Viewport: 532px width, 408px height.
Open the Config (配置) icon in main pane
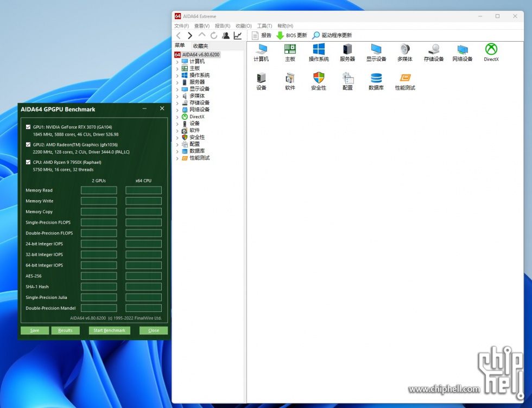(x=347, y=81)
